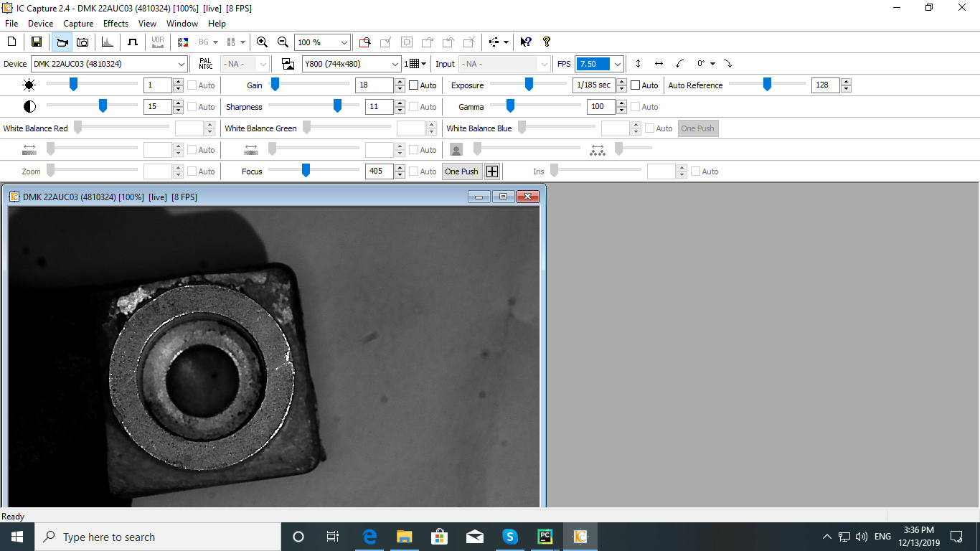This screenshot has height=551, width=980.
Task: Click the Sharpness slider handle
Action: click(x=337, y=106)
